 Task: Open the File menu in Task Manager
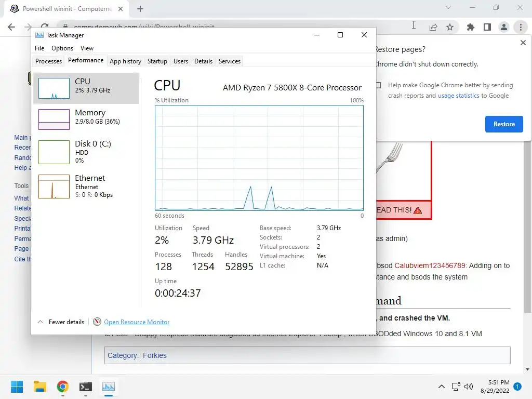coord(39,48)
